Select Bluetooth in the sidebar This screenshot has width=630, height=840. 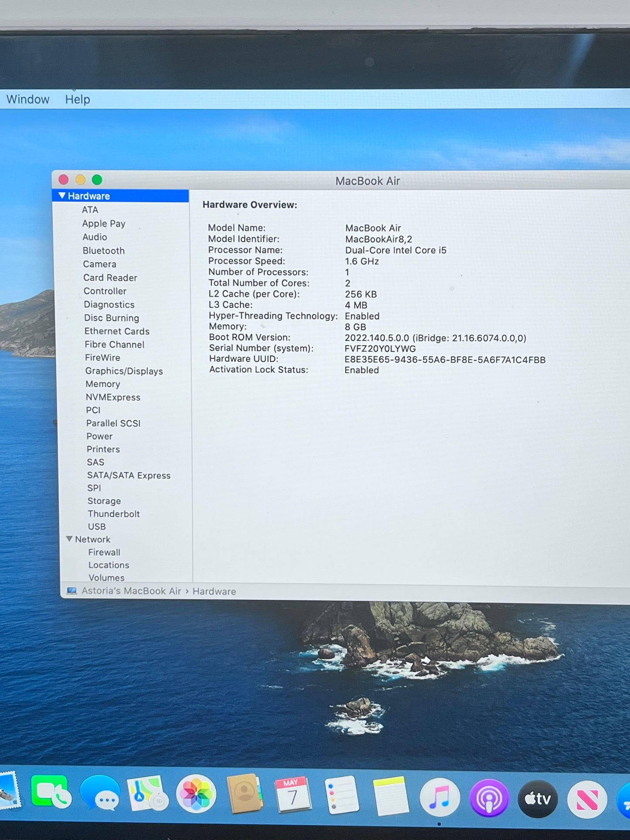[x=104, y=251]
